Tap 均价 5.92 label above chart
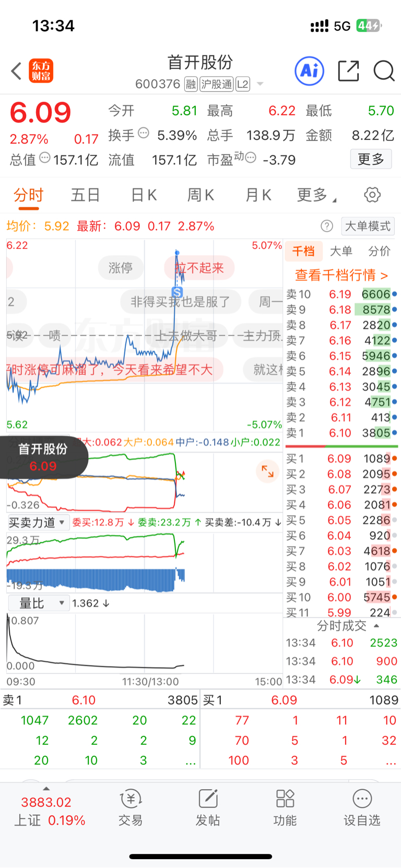Screen dimensions: 401x868 [38, 226]
